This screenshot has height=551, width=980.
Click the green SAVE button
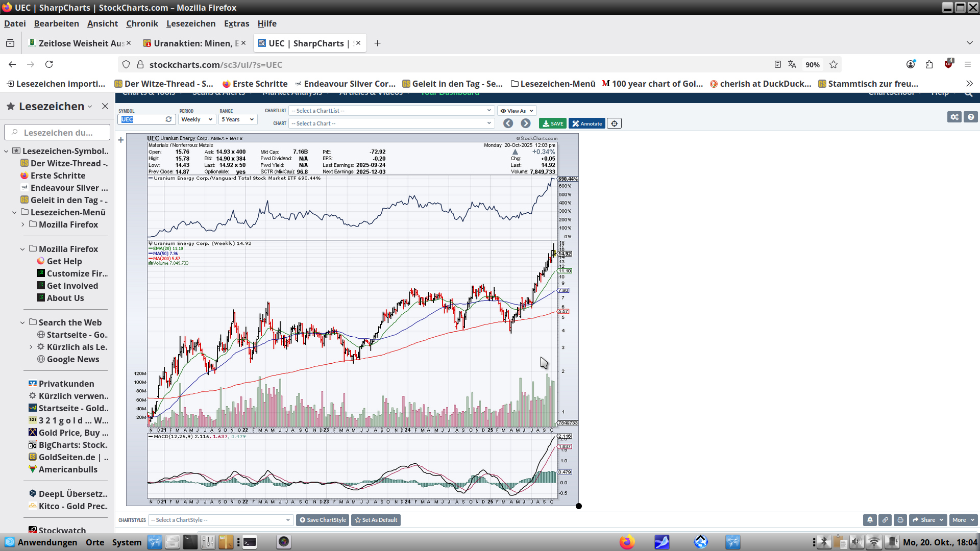tap(553, 123)
